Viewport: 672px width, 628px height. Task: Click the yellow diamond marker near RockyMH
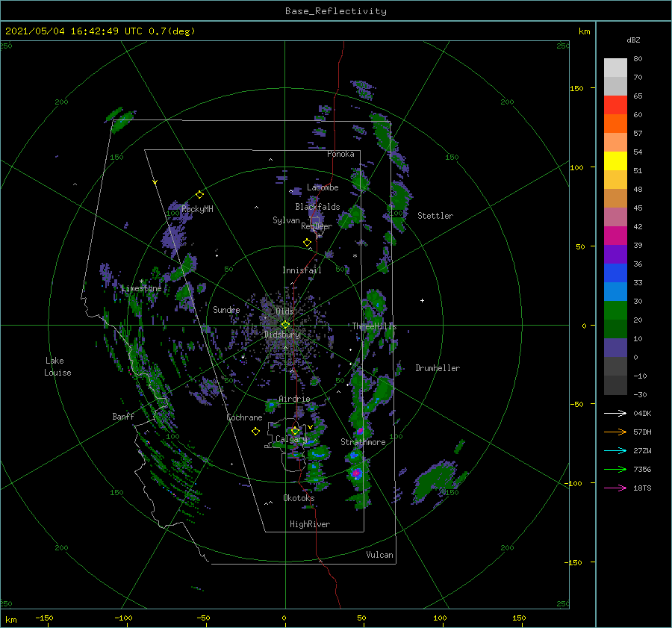pyautogui.click(x=199, y=195)
